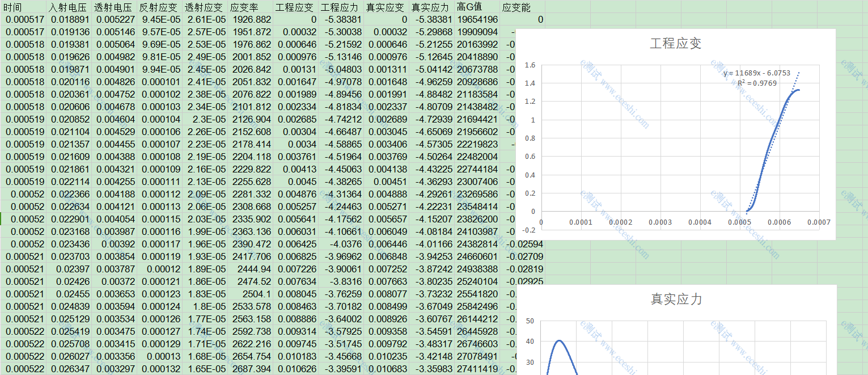Click the 真实应力 chart title
Image resolution: width=868 pixels, height=375 pixels.
676,299
